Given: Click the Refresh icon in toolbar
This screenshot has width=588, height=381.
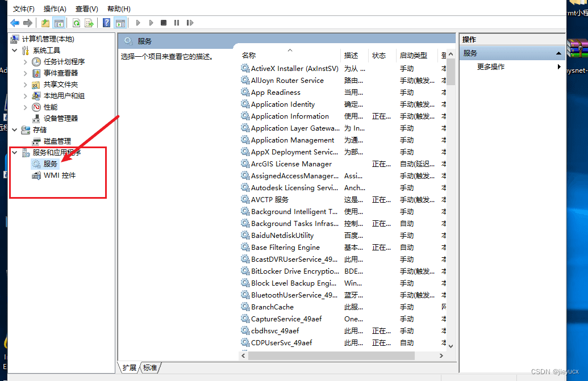Looking at the screenshot, I should (76, 23).
